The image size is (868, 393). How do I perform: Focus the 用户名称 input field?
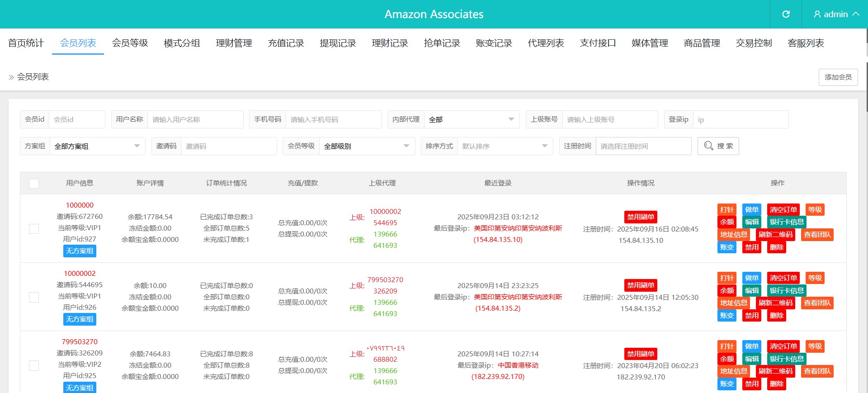click(x=195, y=119)
